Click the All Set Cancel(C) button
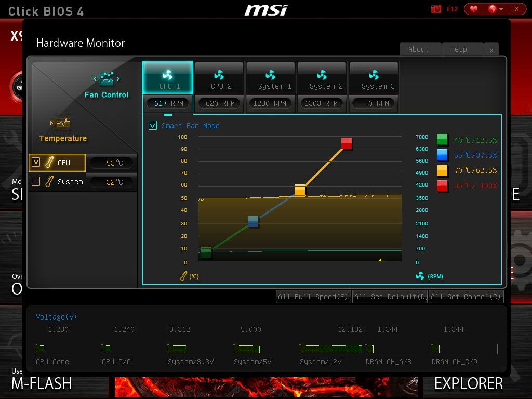Screen dimensions: 532x399 coord(466,297)
